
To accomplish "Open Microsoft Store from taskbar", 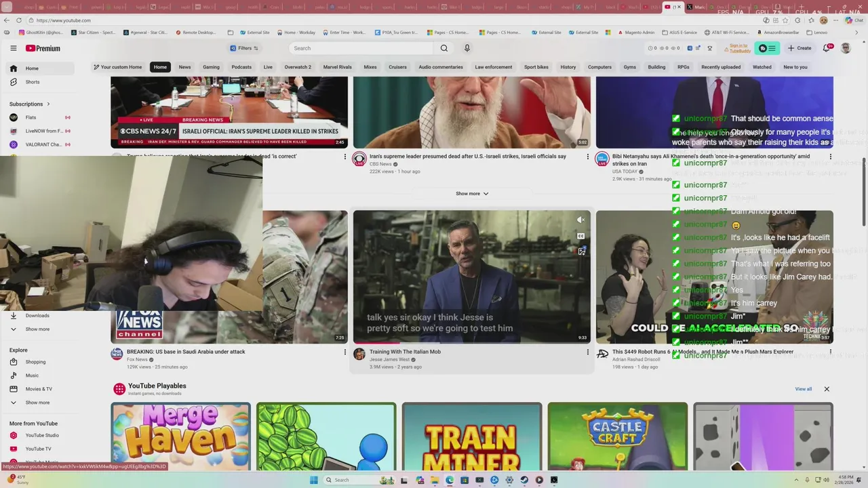I will coord(465,480).
